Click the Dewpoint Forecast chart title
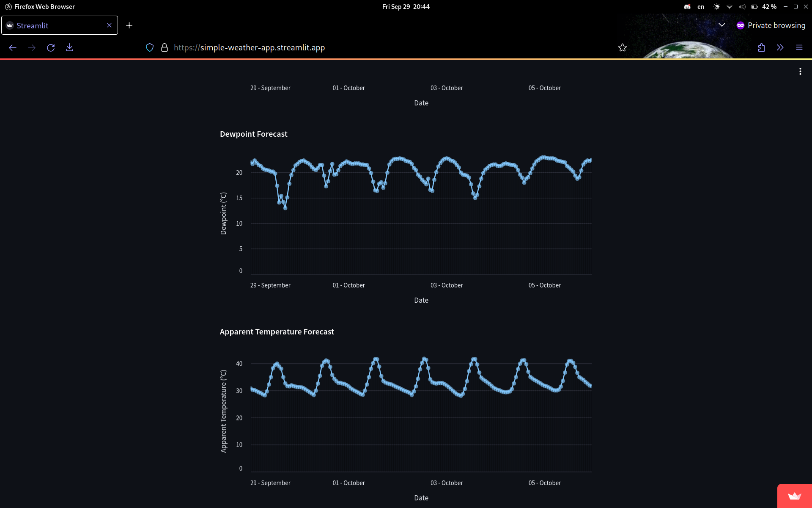 pyautogui.click(x=253, y=134)
